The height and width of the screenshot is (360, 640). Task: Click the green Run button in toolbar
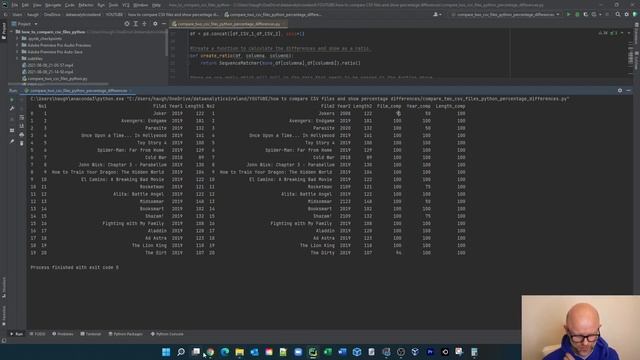[x=568, y=15]
